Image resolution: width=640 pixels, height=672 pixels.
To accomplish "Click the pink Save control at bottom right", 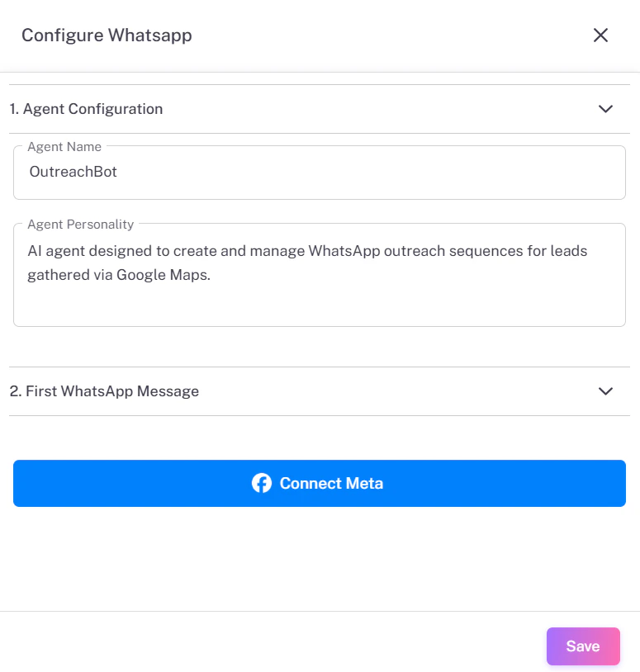I will 583,646.
